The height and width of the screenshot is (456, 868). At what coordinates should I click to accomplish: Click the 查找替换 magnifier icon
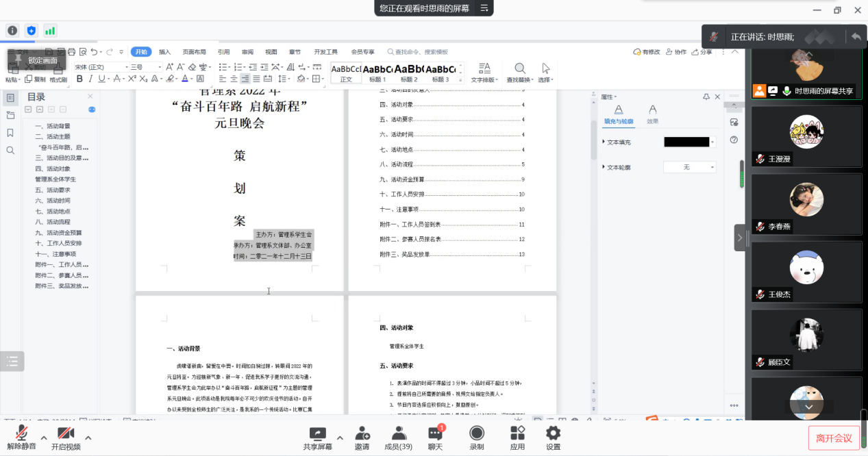(520, 68)
